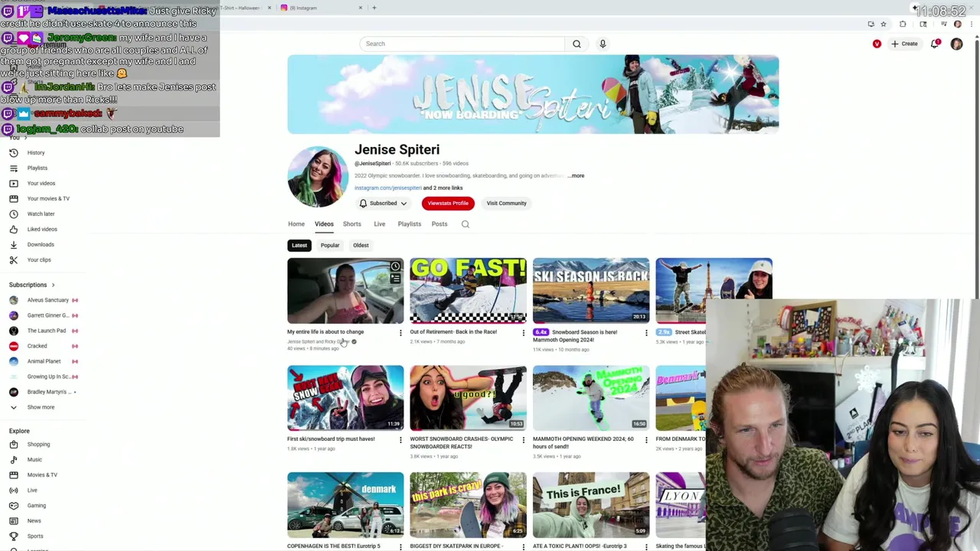Open Liked videos
This screenshot has height=551, width=980.
pyautogui.click(x=41, y=229)
